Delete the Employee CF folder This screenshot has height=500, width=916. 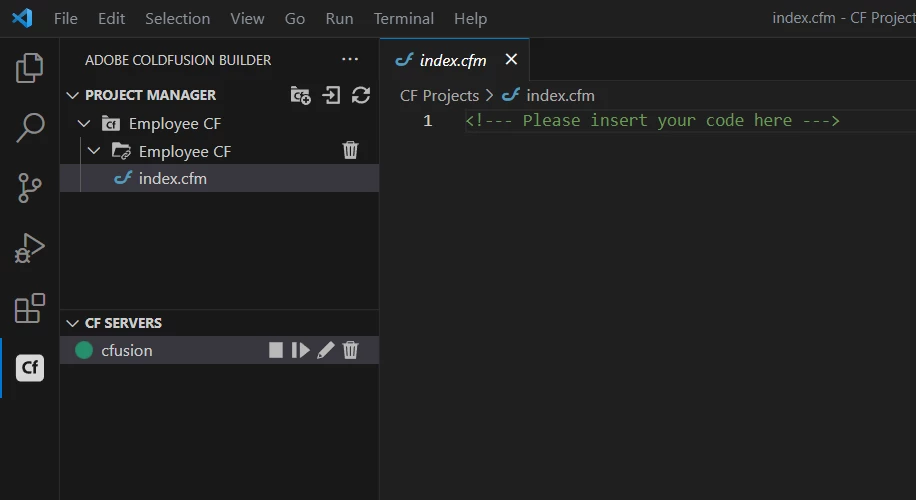(x=350, y=151)
